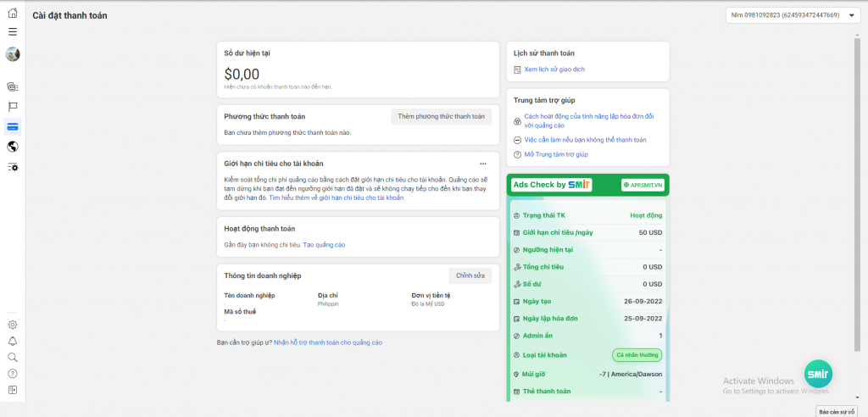The image size is (868, 417).
Task: Click the Home icon in the sidebar
Action: click(x=13, y=14)
